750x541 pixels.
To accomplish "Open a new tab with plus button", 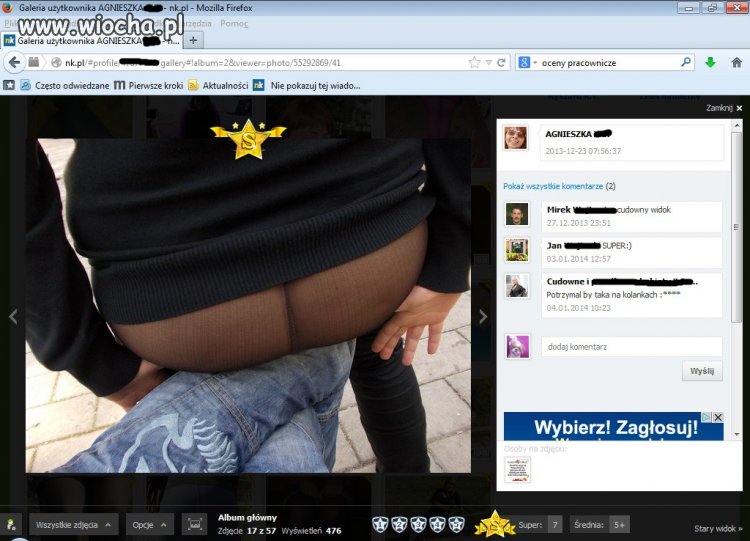I will (x=193, y=40).
